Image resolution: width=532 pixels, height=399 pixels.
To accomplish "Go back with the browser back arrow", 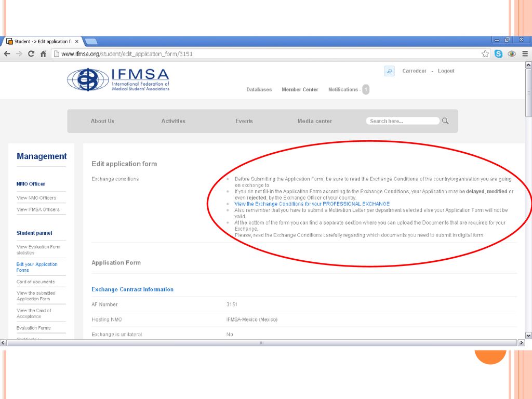I will [x=7, y=54].
